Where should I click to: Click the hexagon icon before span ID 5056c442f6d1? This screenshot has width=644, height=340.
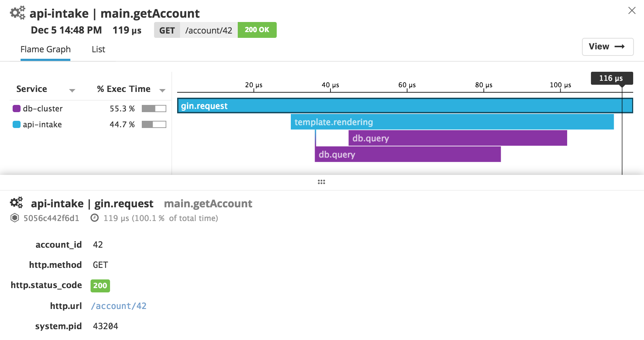point(14,218)
